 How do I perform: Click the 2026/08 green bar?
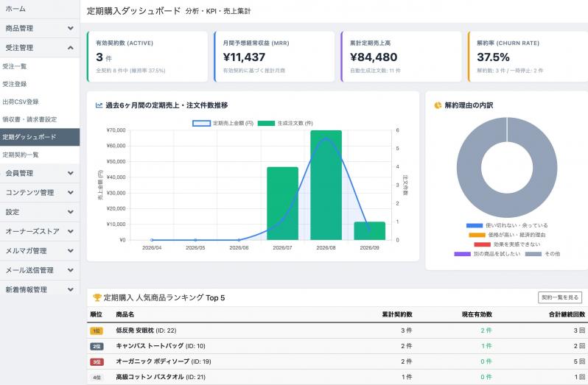point(326,185)
